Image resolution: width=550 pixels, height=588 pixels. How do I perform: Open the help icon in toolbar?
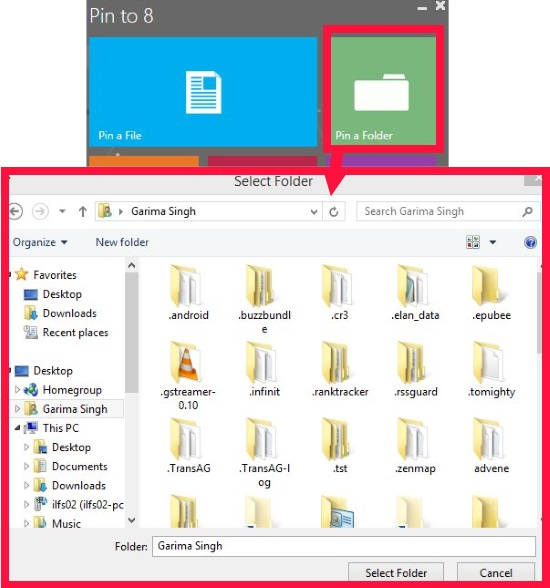530,243
